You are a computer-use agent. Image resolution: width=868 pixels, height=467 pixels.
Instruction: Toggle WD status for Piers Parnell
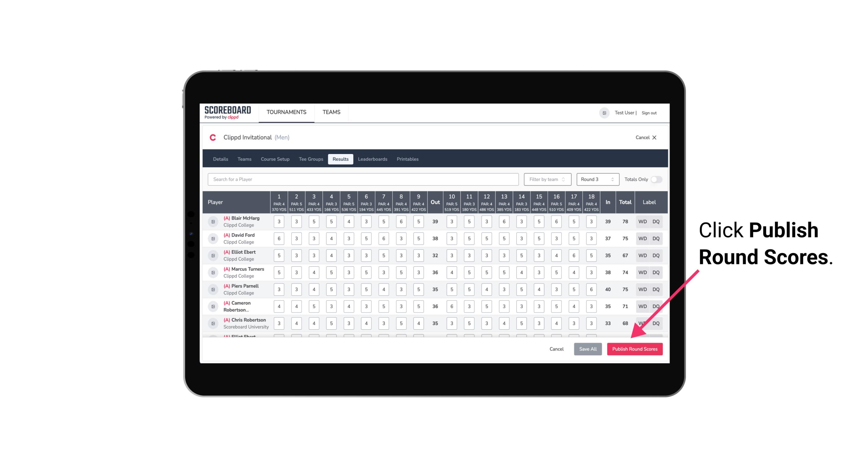642,289
